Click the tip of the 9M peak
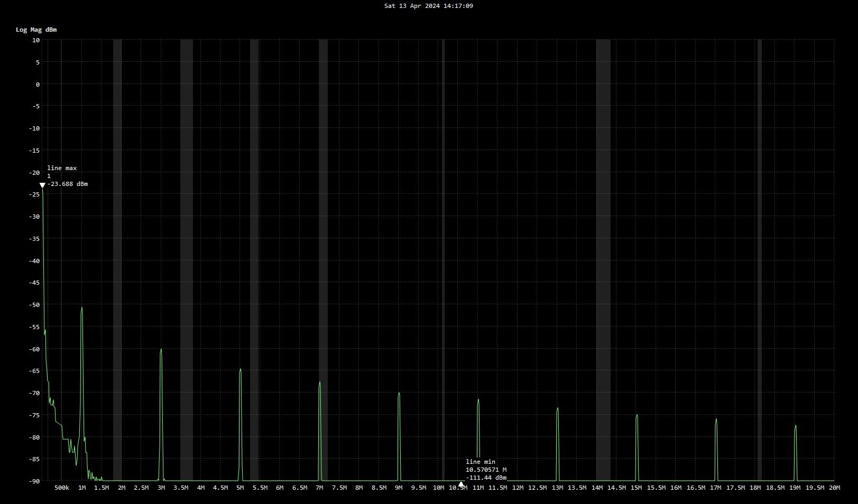Image resolution: width=858 pixels, height=504 pixels. 399,394
